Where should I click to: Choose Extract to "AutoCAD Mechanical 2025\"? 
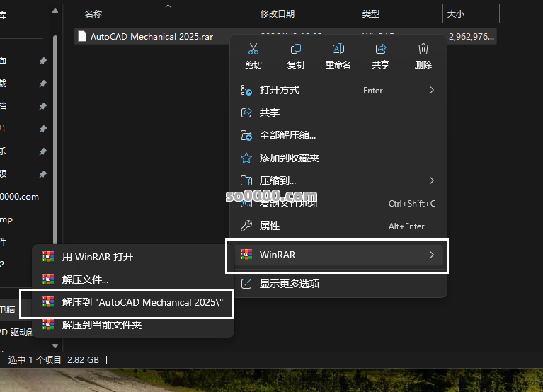(x=142, y=302)
